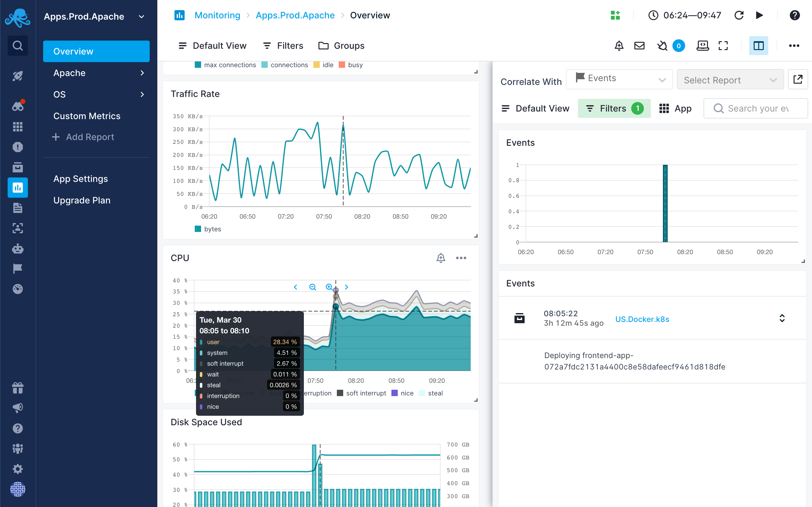Switch to the App tab in Events panel
Screen dimensions: 812x507
click(675, 108)
